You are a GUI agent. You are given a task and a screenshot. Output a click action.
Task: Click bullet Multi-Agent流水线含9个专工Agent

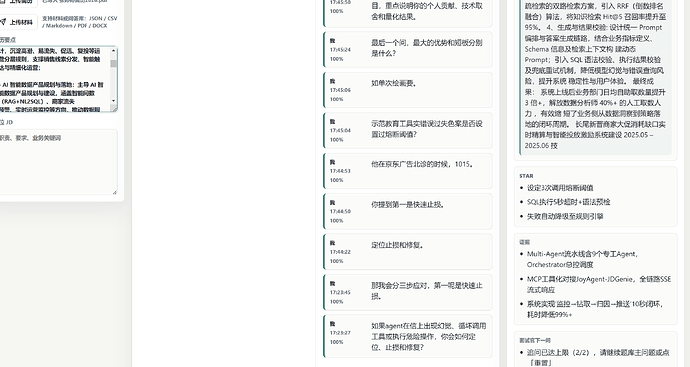click(582, 259)
